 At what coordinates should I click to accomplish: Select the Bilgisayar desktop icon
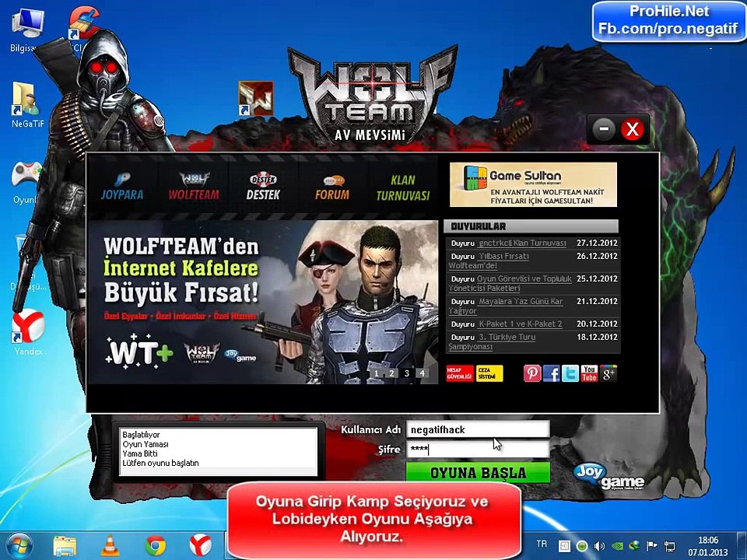27,30
